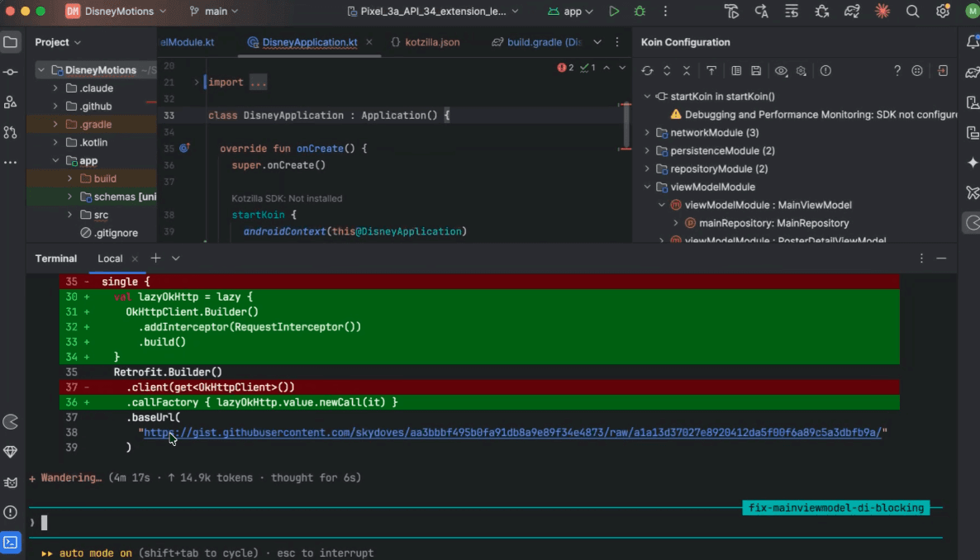
Task: Switch to the kotzilla.json tab
Action: click(425, 42)
